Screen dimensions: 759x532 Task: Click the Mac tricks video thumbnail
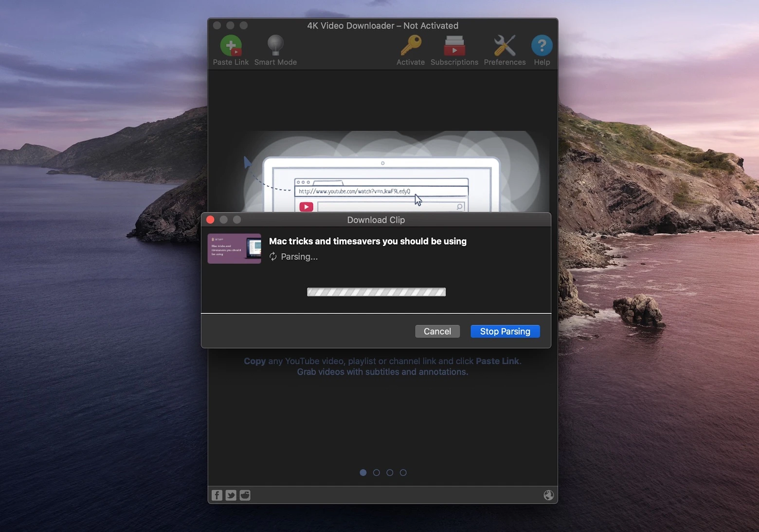point(234,248)
